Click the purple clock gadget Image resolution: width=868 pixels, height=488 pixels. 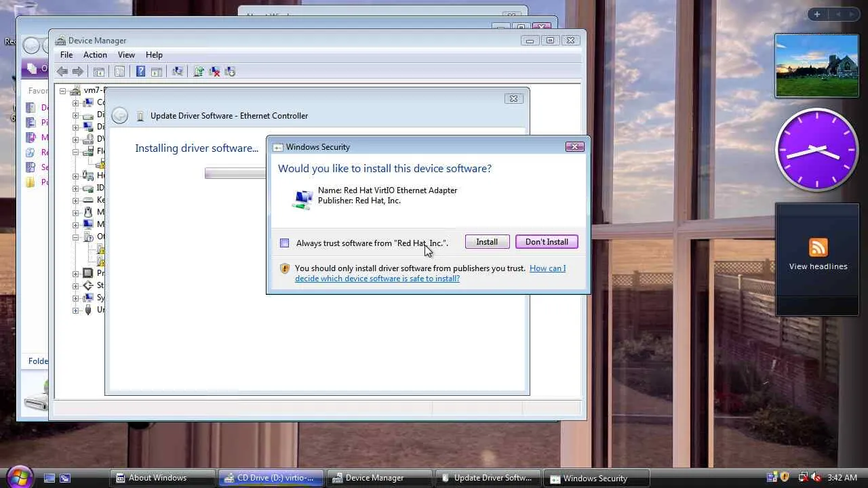click(817, 150)
